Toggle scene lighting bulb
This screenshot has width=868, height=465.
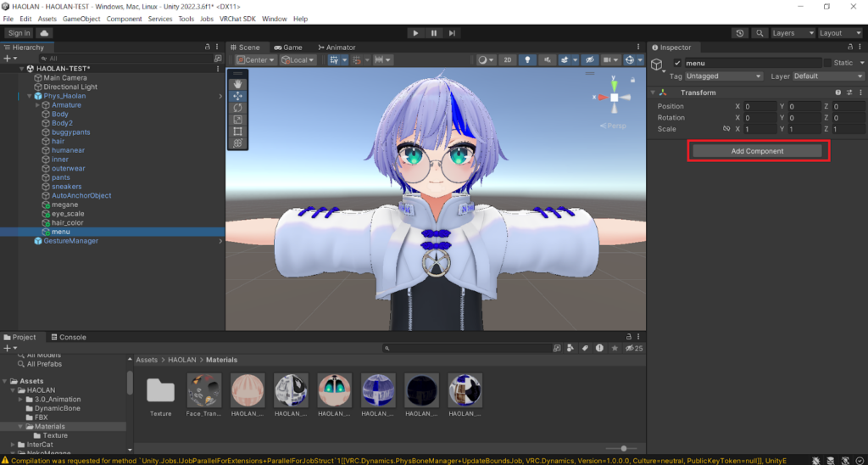click(x=527, y=60)
